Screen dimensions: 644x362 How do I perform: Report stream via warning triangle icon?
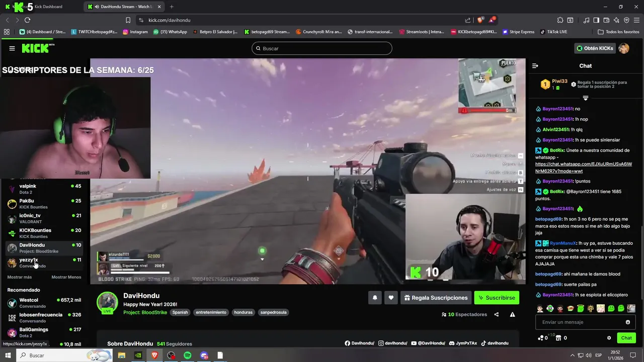coord(512,315)
